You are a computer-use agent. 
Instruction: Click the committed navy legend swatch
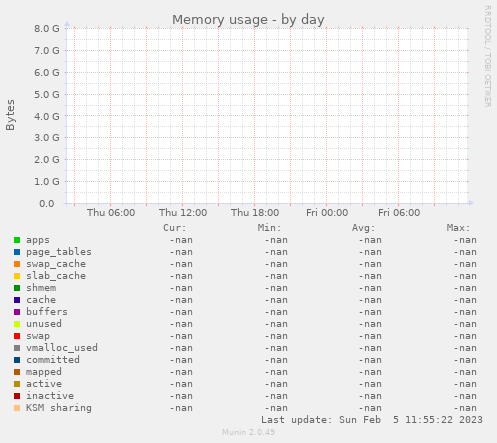17,360
